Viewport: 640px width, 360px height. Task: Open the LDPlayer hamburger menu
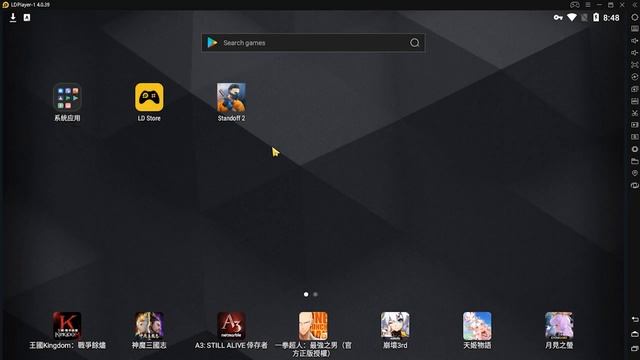click(x=588, y=4)
